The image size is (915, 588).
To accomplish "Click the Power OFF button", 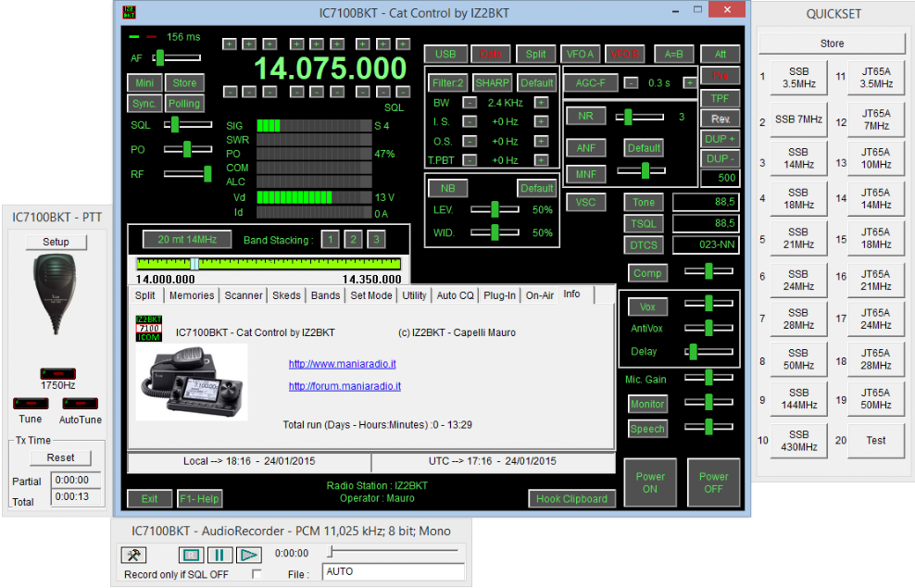I will 713,482.
